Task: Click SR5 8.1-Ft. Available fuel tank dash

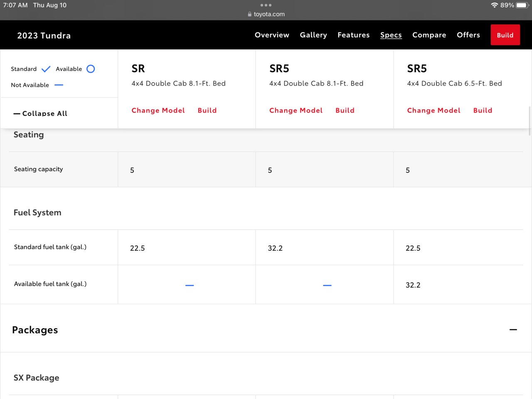Action: tap(327, 285)
